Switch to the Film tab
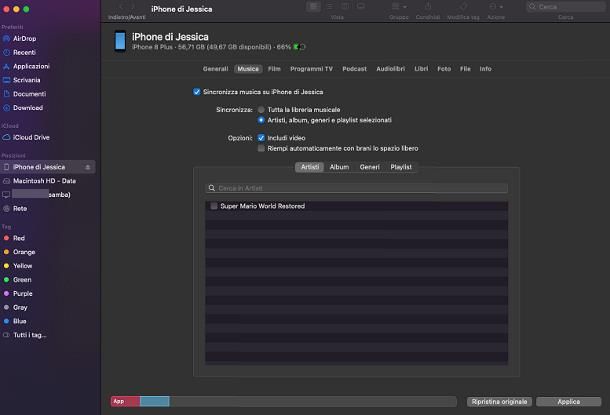This screenshot has height=415, width=610. tap(274, 69)
